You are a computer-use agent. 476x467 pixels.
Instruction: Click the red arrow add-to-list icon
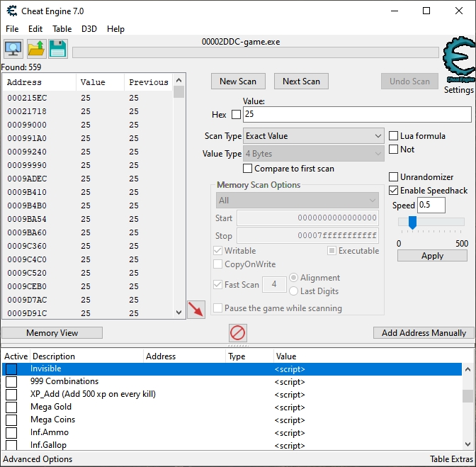click(x=196, y=310)
